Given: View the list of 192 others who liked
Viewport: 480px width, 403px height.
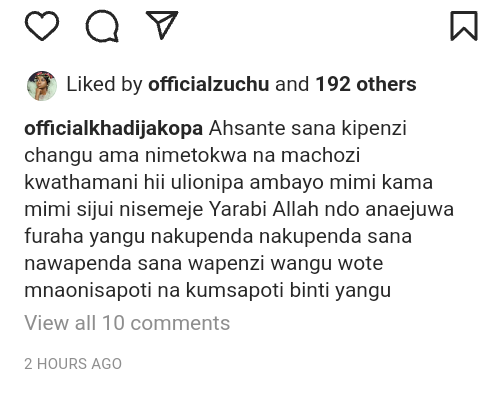Looking at the screenshot, I should click(366, 84).
